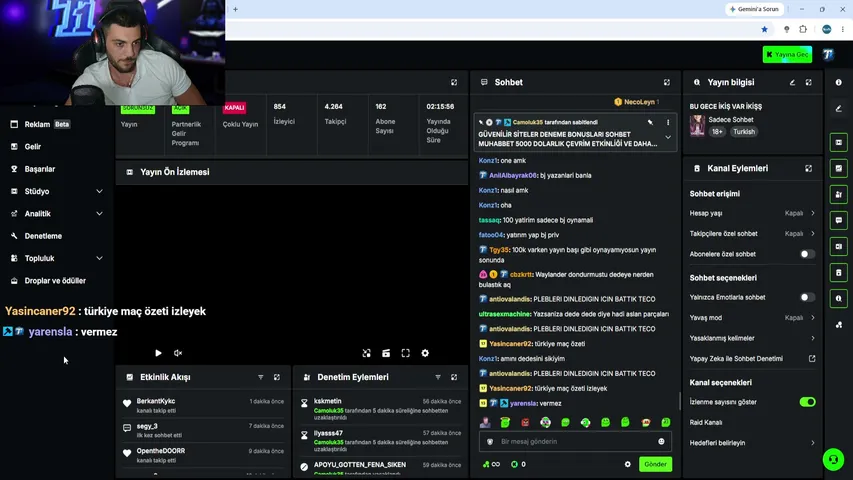Open Hesap yaşı setting options

(x=752, y=213)
